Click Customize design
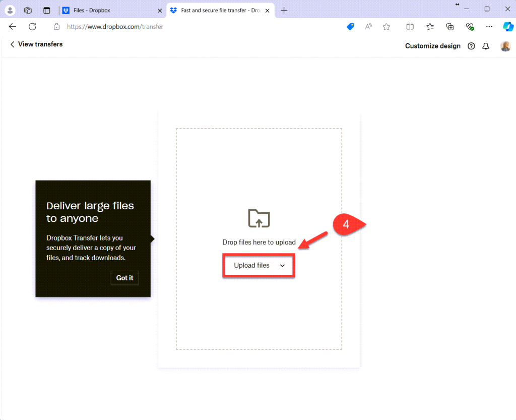516x420 pixels. 433,46
